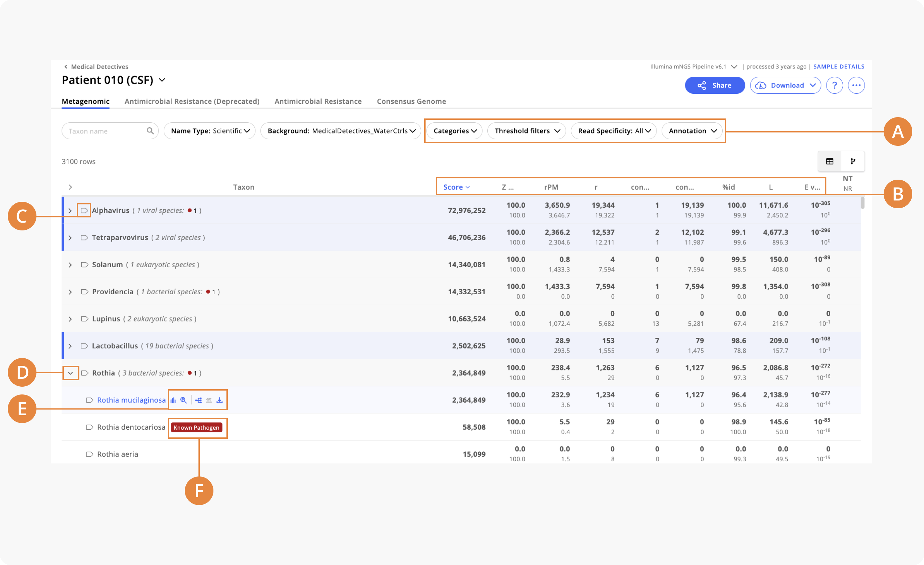Viewport: 924px width, 565px height.
Task: Open the three-dot more options menu
Action: (857, 85)
